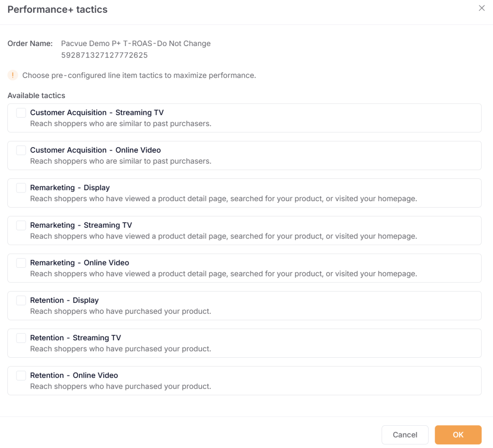The height and width of the screenshot is (448, 493).
Task: Click the 'Retention - Display' title text
Action: click(x=64, y=300)
